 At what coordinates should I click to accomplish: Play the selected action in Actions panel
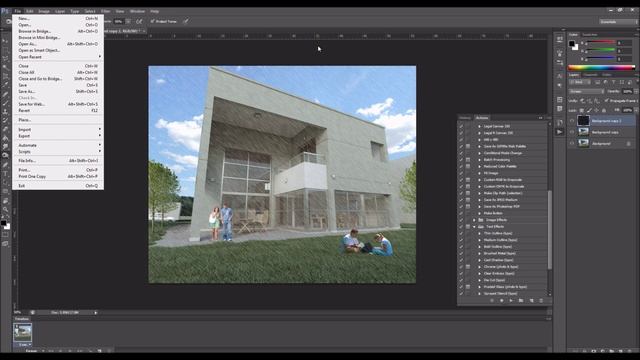pos(511,301)
